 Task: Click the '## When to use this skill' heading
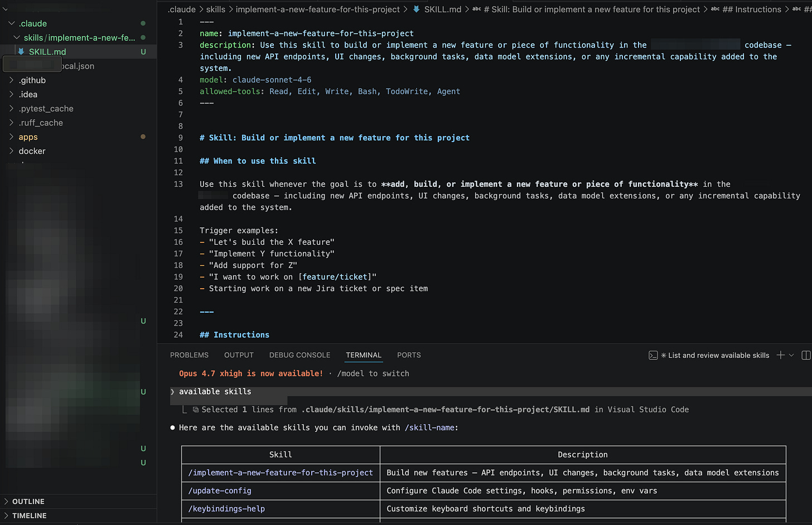click(x=258, y=161)
